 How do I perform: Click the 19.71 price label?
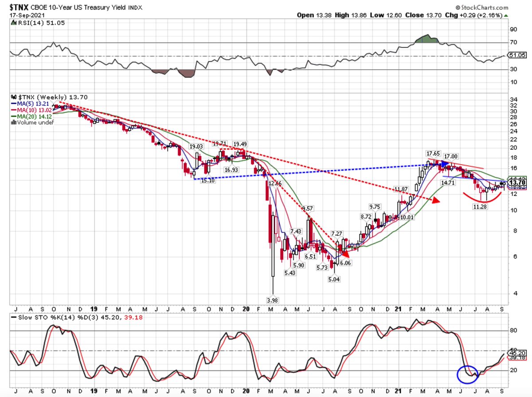pyautogui.click(x=220, y=144)
